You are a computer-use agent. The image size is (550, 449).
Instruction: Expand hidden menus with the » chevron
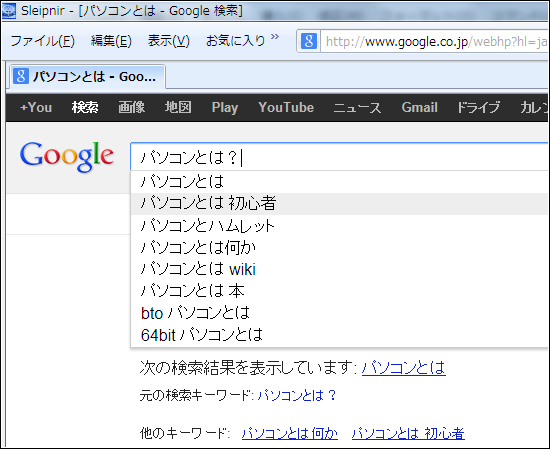tap(275, 36)
